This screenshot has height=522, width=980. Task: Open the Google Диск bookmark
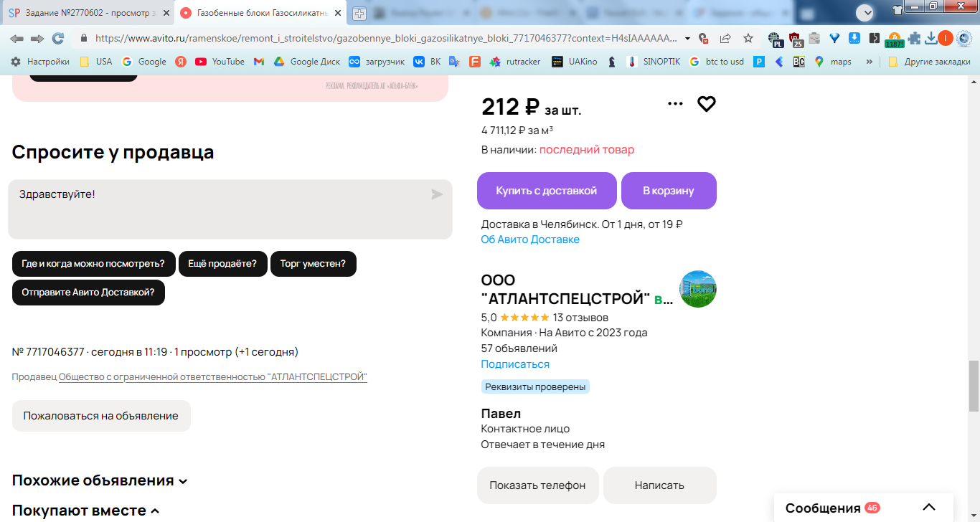(307, 62)
